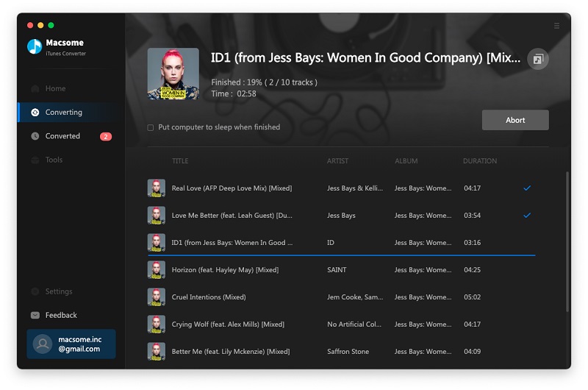Select 'Real Love (AFP Deep Love Mix) [Mixed]' title
The width and height of the screenshot is (588, 390).
click(232, 188)
